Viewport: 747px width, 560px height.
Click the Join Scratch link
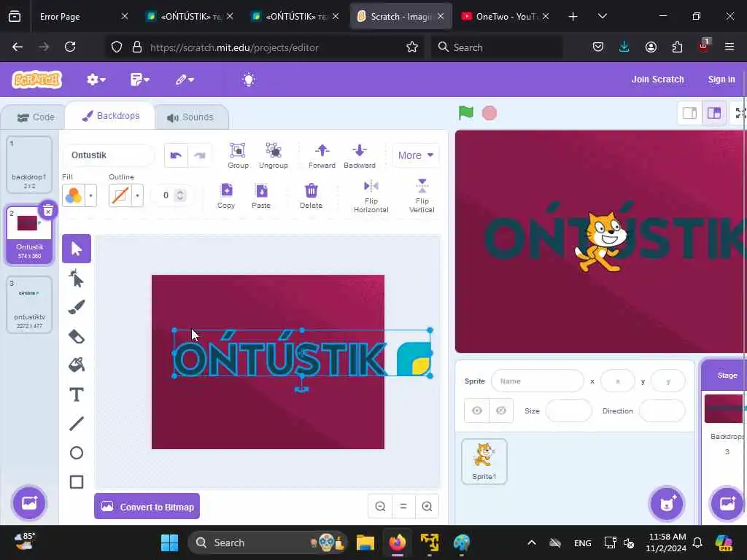tap(657, 79)
